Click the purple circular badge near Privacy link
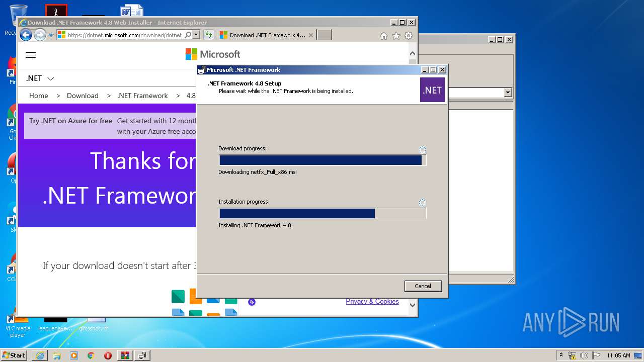Image resolution: width=644 pixels, height=362 pixels. point(252,302)
